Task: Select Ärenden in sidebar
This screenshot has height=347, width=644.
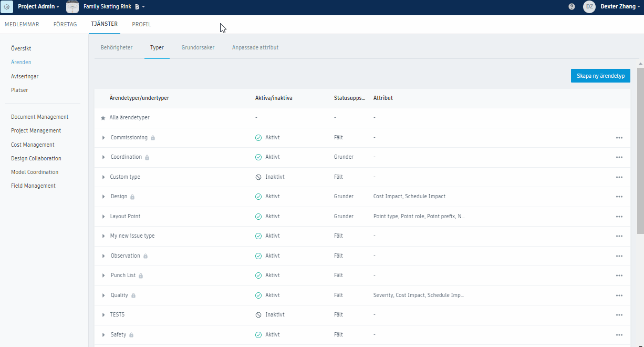Action: (x=21, y=62)
